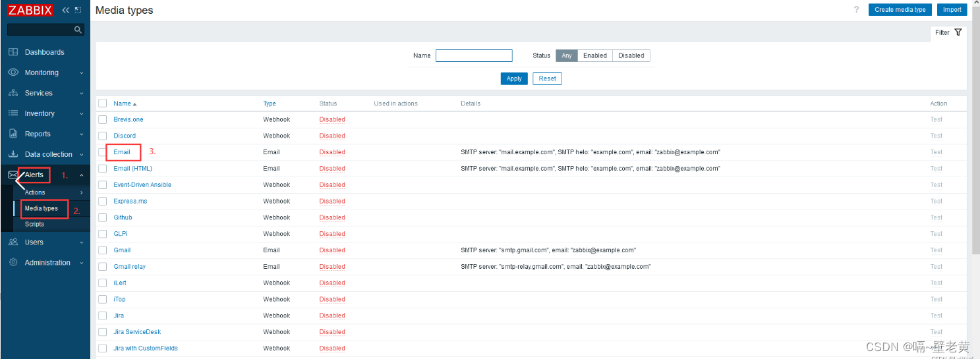Image resolution: width=980 pixels, height=359 pixels.
Task: Expand the Users menu chevron
Action: 82,242
